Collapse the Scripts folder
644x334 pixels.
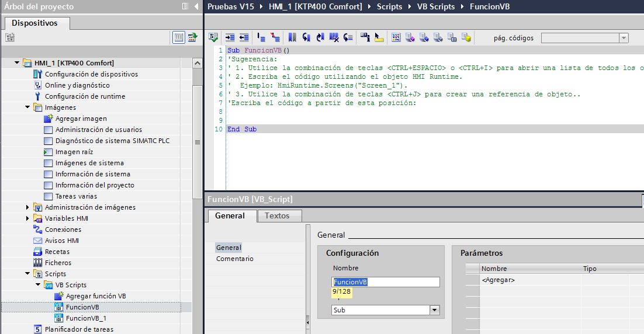click(27, 274)
